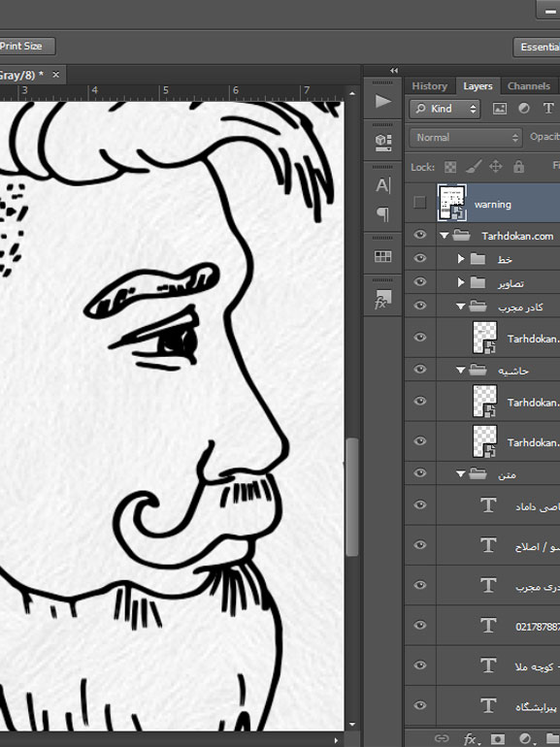
Task: Open the Kind filter dropdown
Action: click(x=445, y=109)
